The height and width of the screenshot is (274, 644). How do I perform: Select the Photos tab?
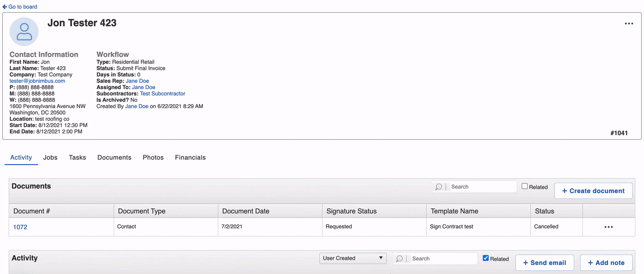pos(153,157)
